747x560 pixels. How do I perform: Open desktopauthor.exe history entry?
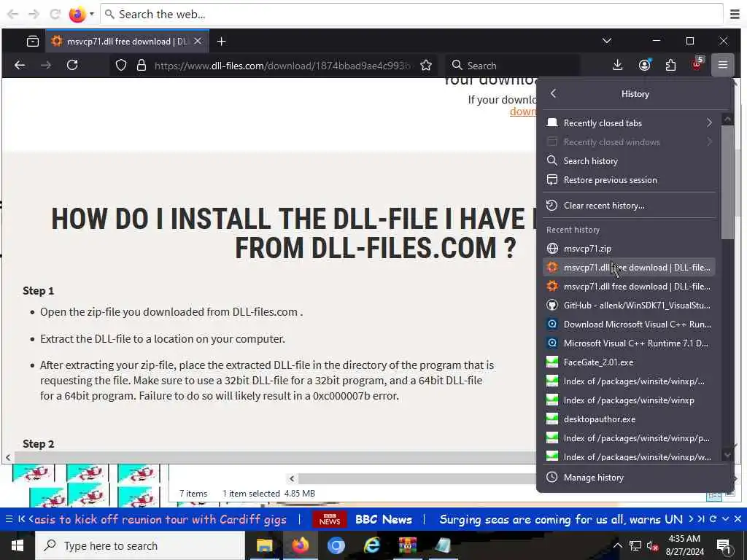tap(629, 419)
